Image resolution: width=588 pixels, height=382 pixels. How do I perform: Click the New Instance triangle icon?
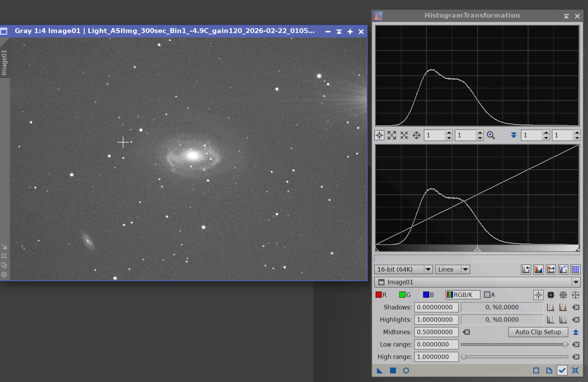click(380, 371)
